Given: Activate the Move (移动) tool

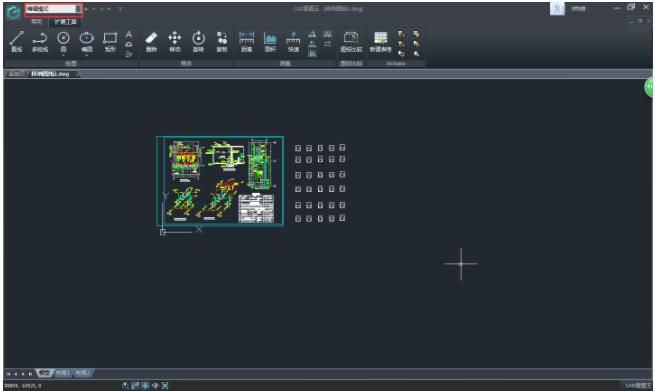Looking at the screenshot, I should tap(175, 41).
